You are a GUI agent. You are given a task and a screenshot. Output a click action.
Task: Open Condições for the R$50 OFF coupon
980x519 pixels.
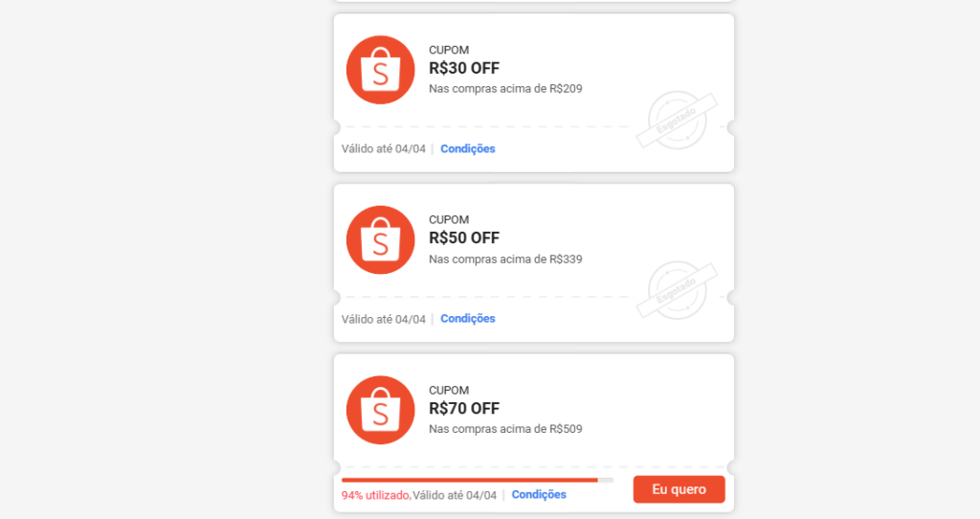[467, 319]
